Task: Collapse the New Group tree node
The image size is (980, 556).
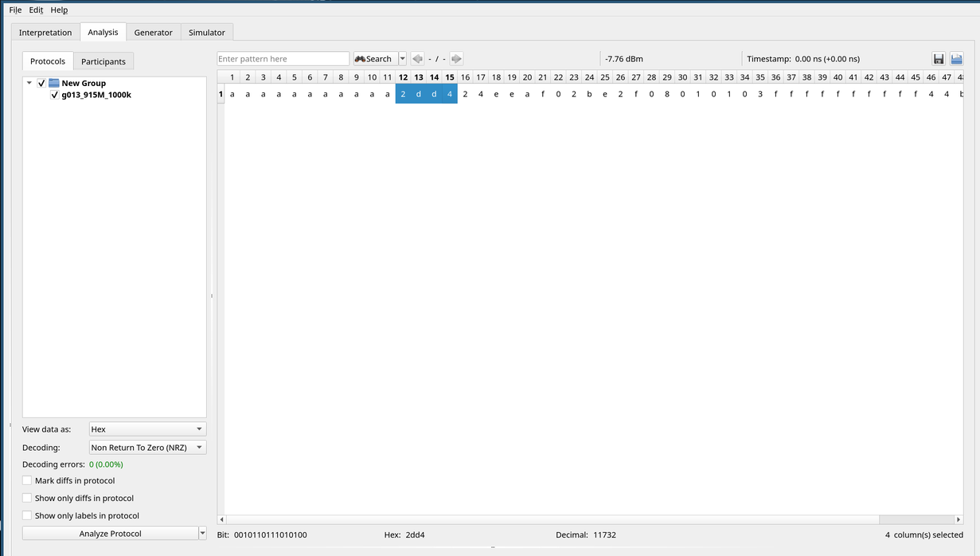Action: (29, 83)
